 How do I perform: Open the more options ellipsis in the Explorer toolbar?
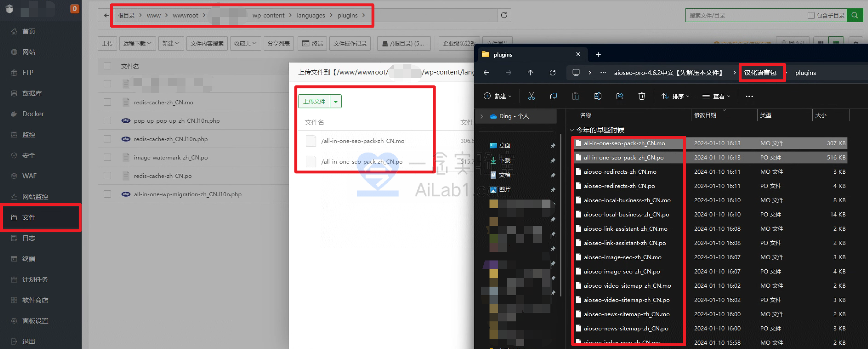749,96
